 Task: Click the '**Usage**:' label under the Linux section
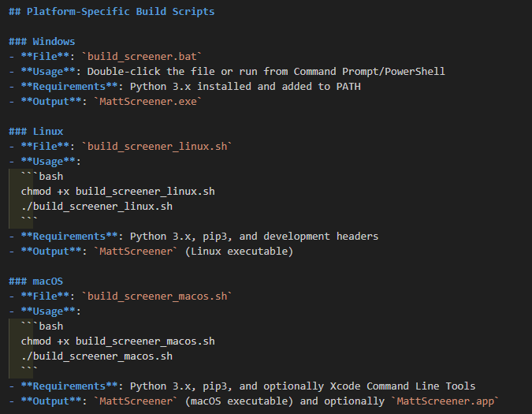tap(51, 161)
